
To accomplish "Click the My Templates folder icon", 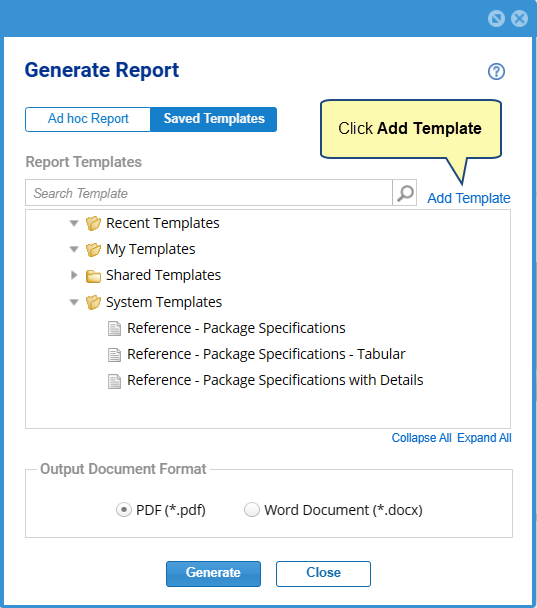I will pos(93,249).
